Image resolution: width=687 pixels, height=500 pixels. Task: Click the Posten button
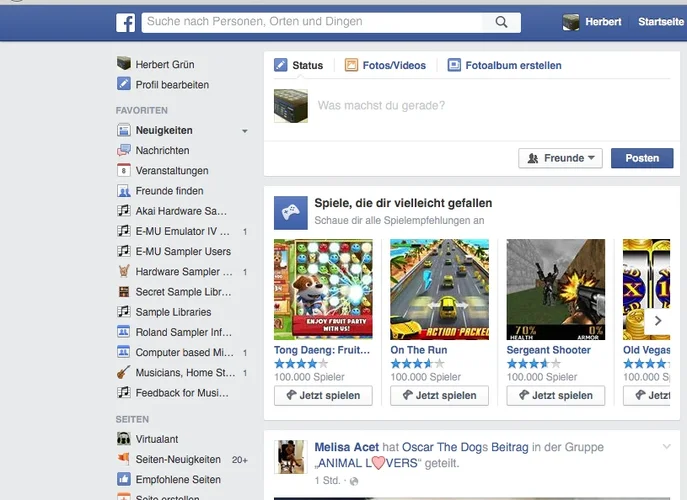642,158
